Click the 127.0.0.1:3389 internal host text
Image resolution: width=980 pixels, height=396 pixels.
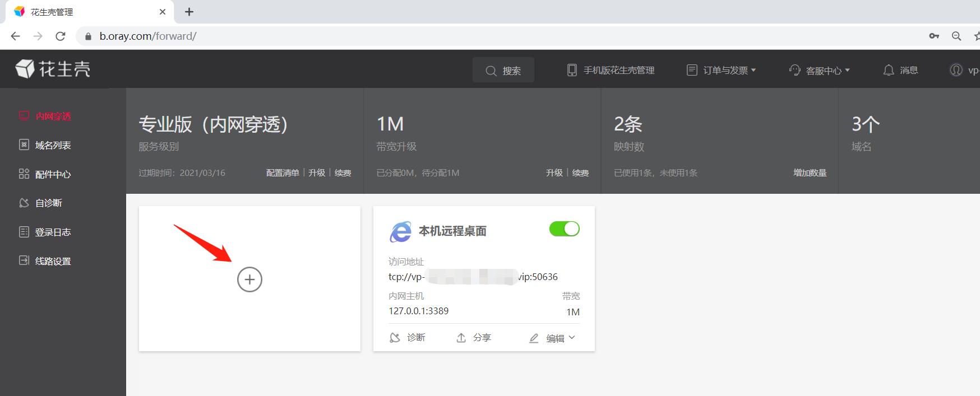[x=419, y=311]
